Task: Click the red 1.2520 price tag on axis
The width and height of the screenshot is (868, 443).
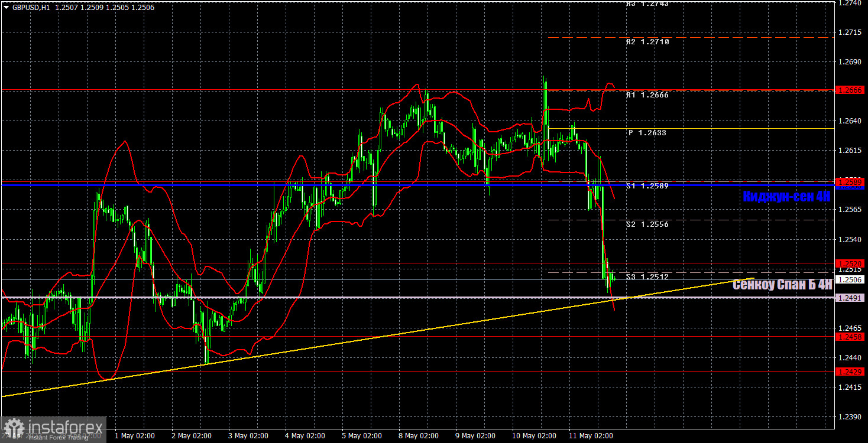Action: coord(850,263)
